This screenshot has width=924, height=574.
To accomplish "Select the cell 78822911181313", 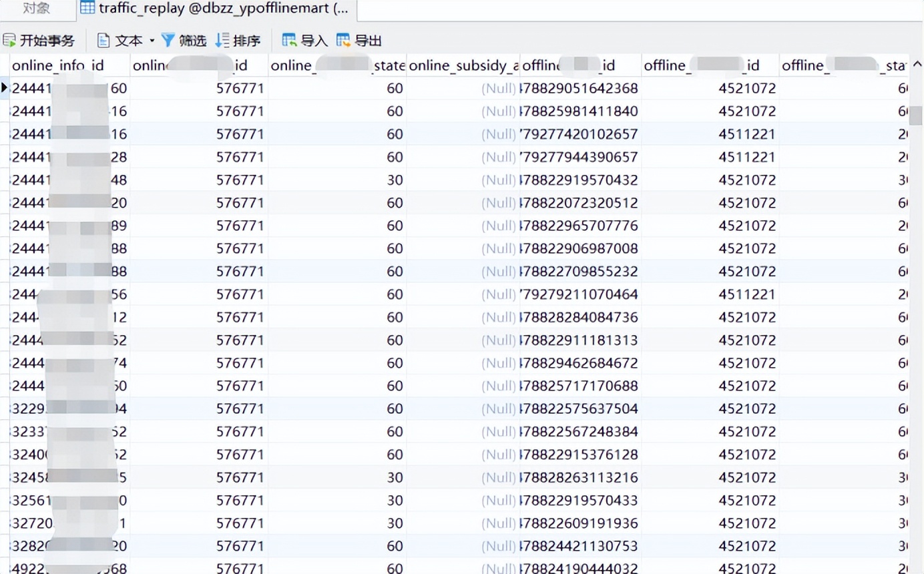I will (581, 340).
